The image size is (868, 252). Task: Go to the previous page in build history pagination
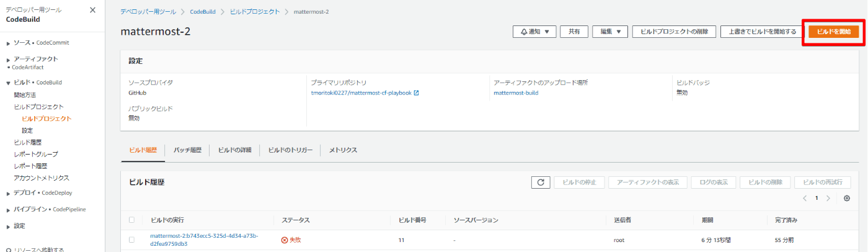pyautogui.click(x=805, y=198)
